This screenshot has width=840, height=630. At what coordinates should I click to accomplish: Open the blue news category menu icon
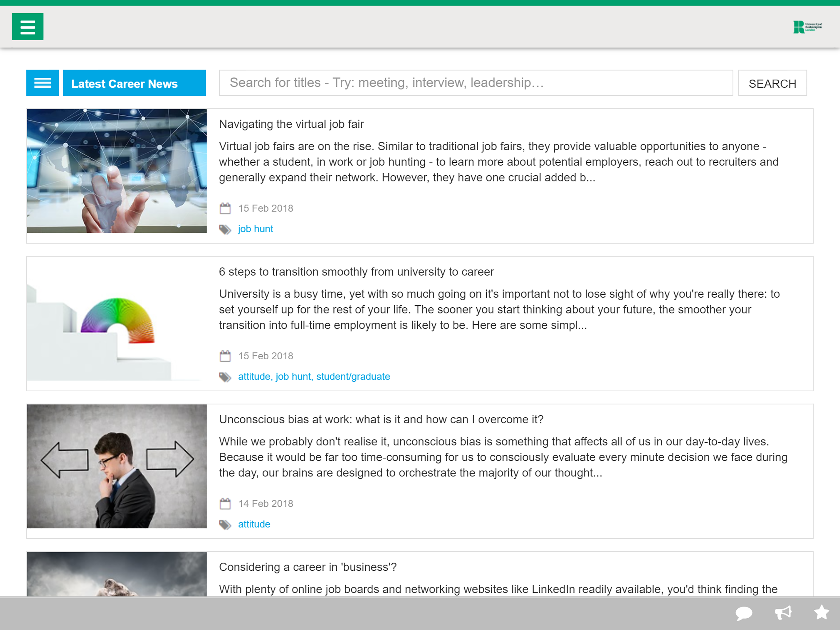pyautogui.click(x=42, y=83)
